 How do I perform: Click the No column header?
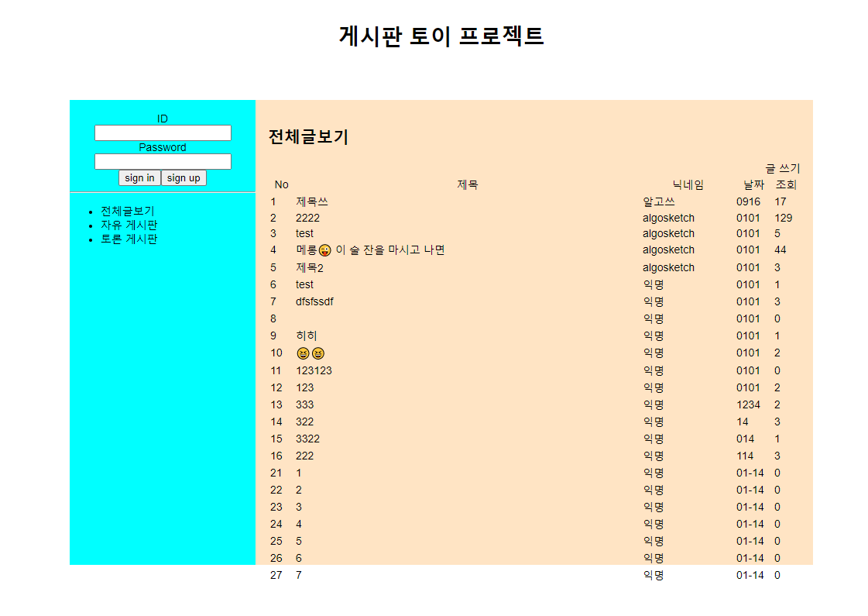[281, 184]
